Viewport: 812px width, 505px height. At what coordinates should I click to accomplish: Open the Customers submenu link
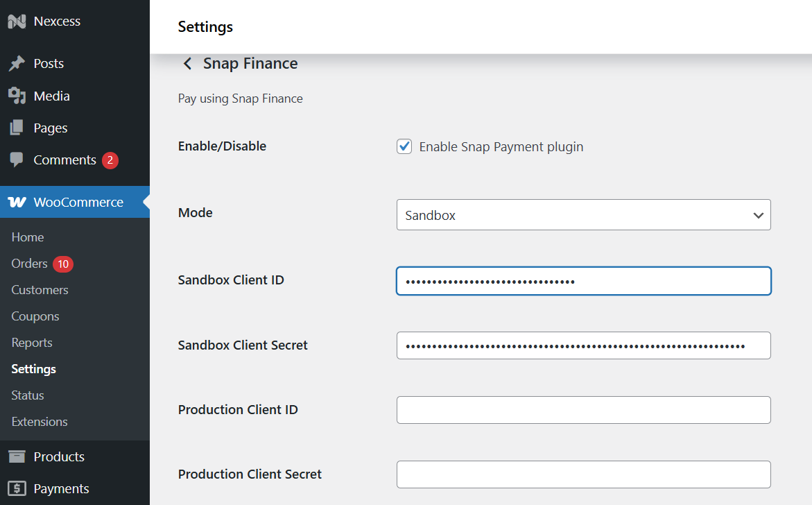click(40, 290)
